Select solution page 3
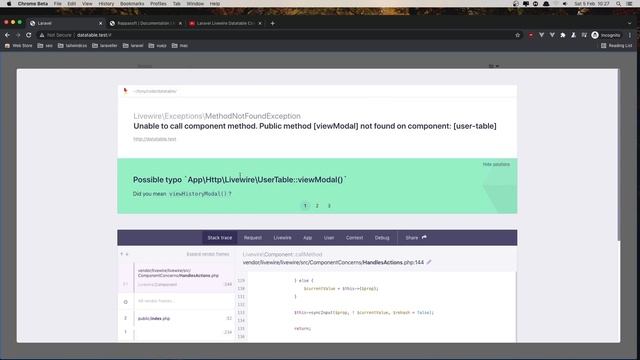The height and width of the screenshot is (360, 640). coord(329,206)
